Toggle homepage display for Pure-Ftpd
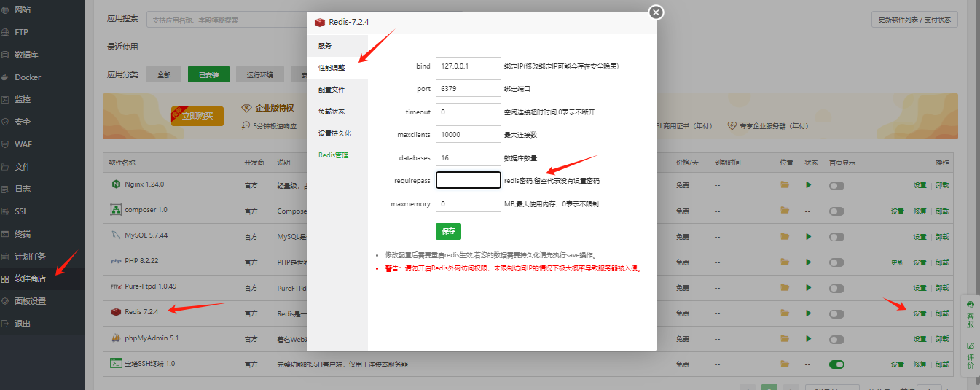The width and height of the screenshot is (980, 390). (x=836, y=287)
